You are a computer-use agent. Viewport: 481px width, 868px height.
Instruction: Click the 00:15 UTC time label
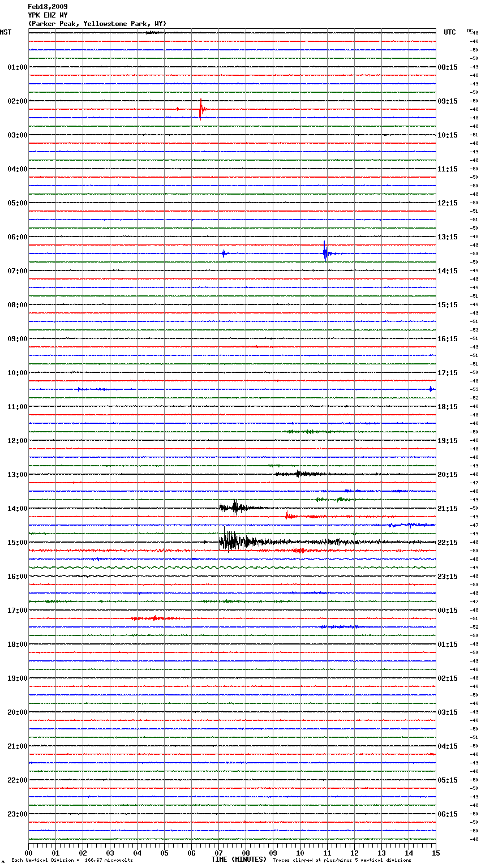pos(448,611)
